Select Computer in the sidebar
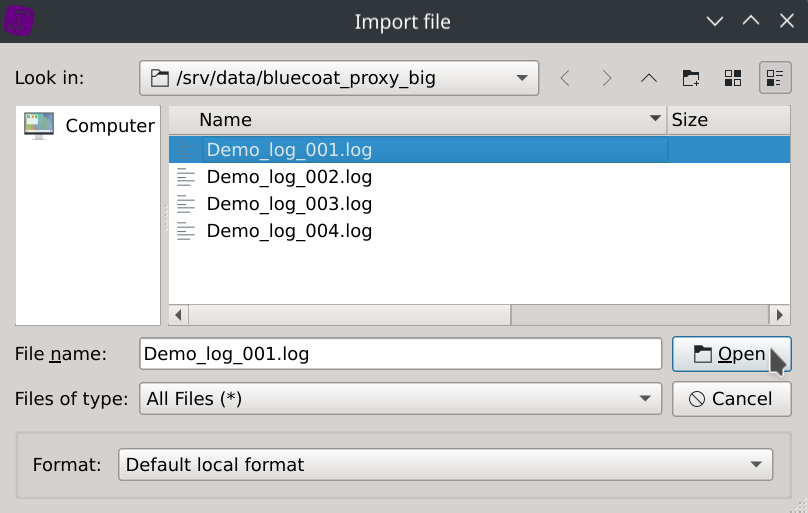 (x=88, y=125)
